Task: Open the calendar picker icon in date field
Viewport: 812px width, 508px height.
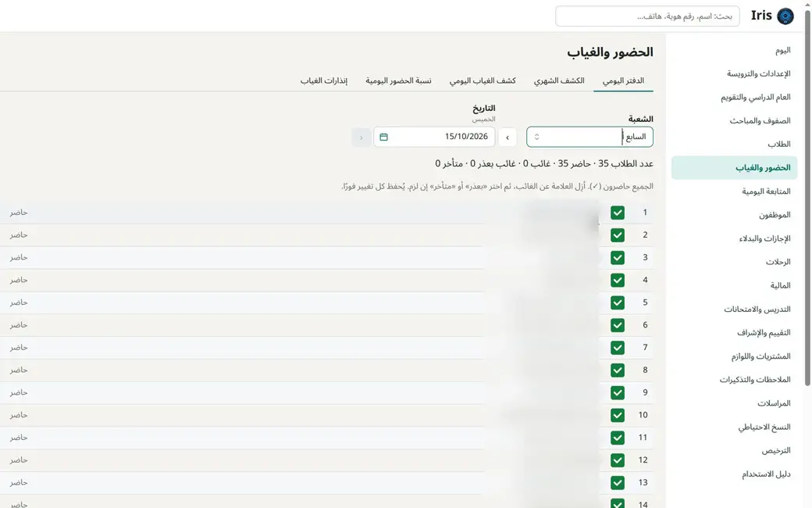Action: [383, 137]
